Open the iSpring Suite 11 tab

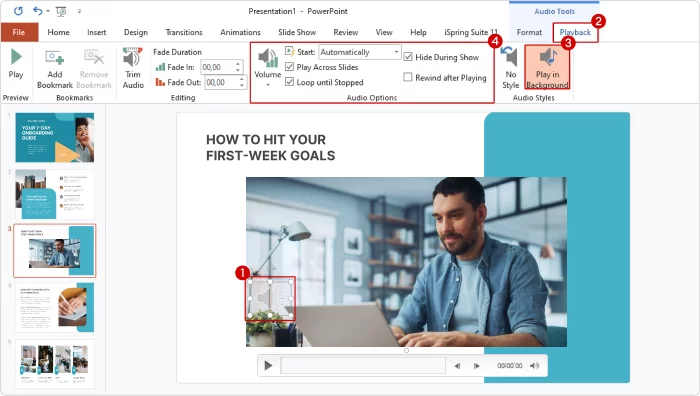(x=471, y=32)
